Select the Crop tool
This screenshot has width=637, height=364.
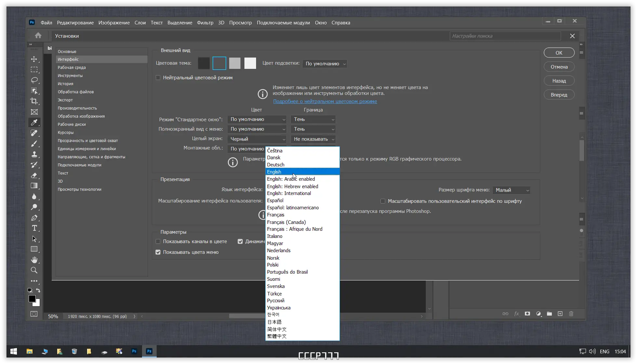tap(34, 101)
